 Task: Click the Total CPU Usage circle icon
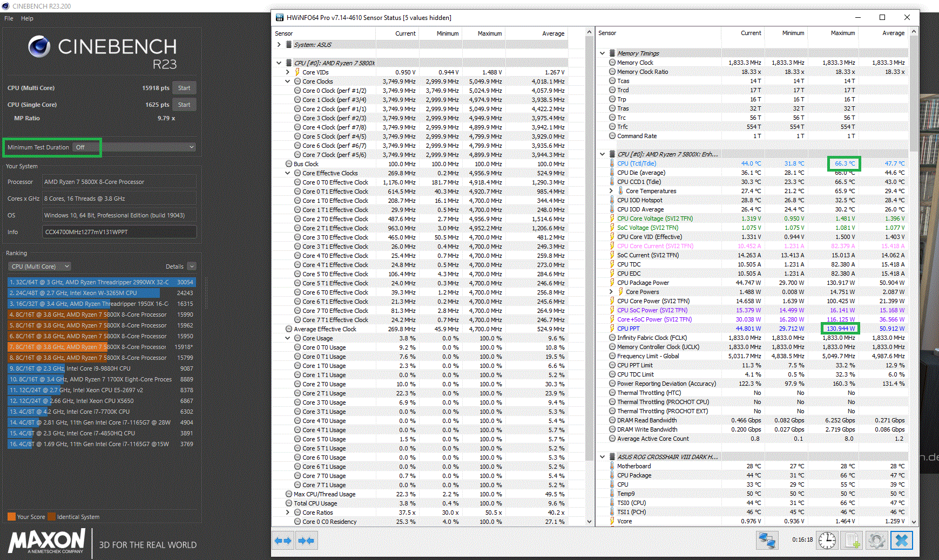[x=289, y=503]
